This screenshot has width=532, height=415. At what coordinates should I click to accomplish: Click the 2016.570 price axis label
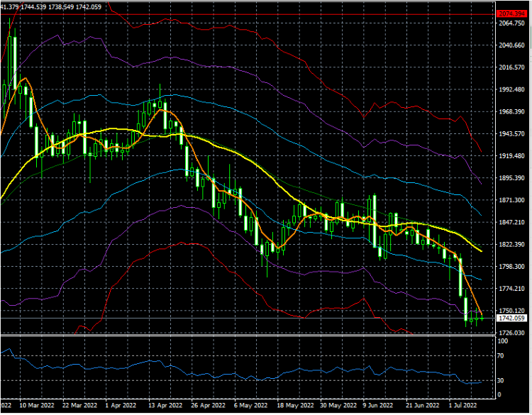[x=511, y=67]
